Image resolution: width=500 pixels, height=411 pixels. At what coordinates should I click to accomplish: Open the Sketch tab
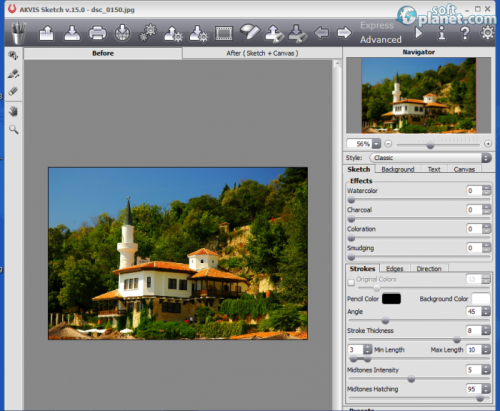coord(359,169)
